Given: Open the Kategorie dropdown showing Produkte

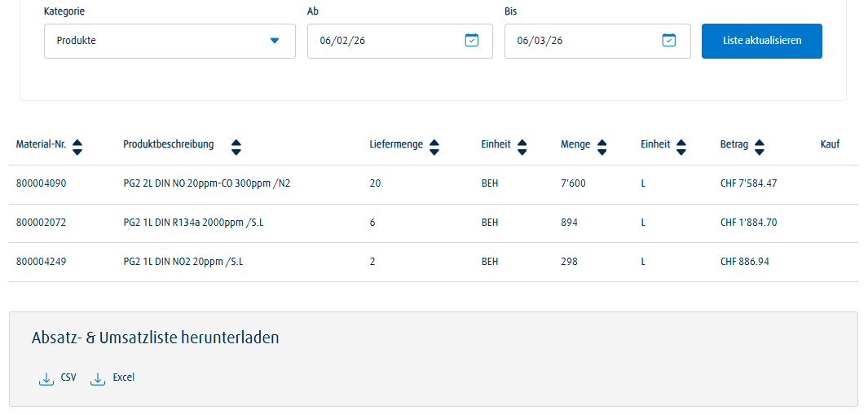Looking at the screenshot, I should click(170, 41).
